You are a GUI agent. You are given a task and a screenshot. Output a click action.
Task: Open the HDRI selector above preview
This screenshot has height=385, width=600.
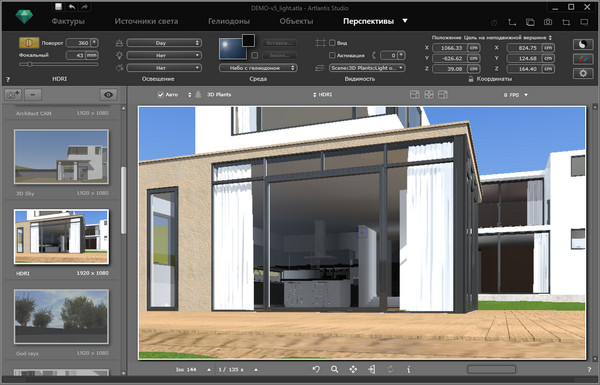323,95
